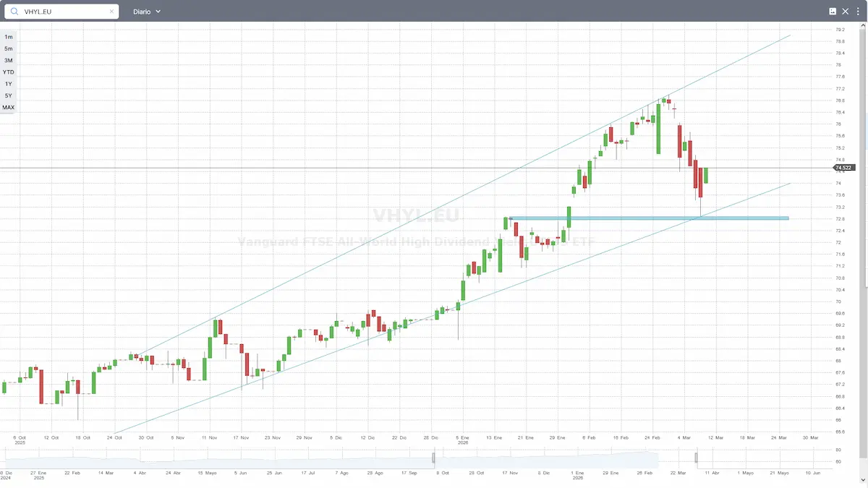This screenshot has width=868, height=488.
Task: Select the 1m timeframe button
Action: pos(8,36)
